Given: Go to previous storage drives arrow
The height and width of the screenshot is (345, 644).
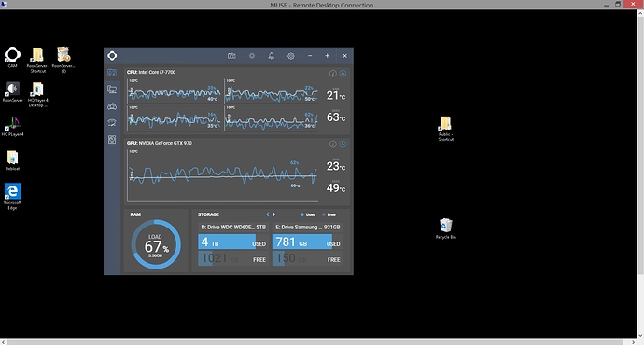Looking at the screenshot, I should click(267, 214).
